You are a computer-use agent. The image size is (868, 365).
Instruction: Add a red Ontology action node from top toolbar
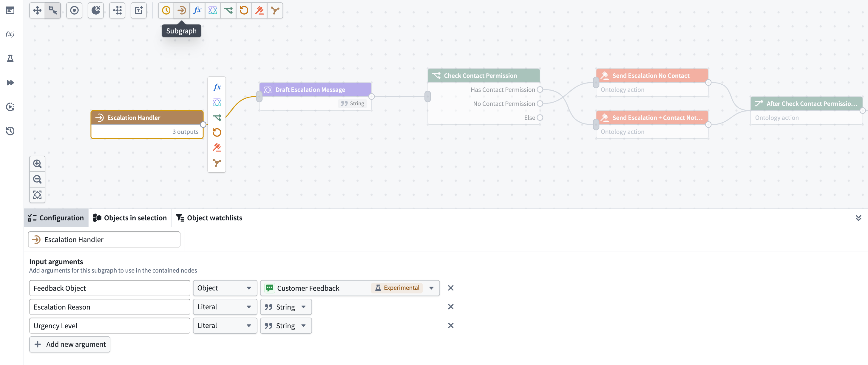260,10
